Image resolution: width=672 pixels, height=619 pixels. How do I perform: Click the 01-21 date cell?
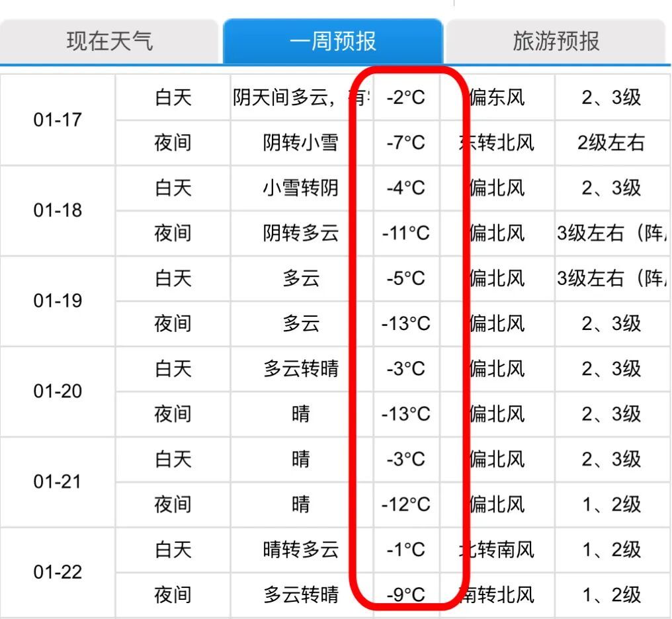click(x=56, y=481)
